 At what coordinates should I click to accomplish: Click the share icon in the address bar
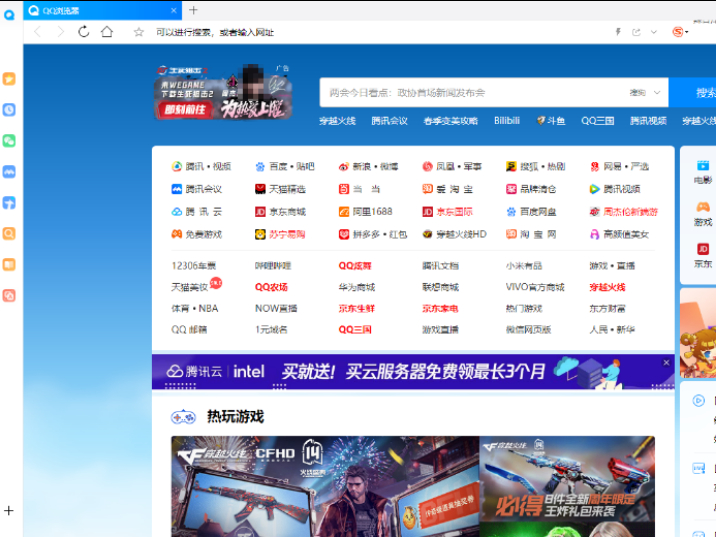[x=636, y=32]
